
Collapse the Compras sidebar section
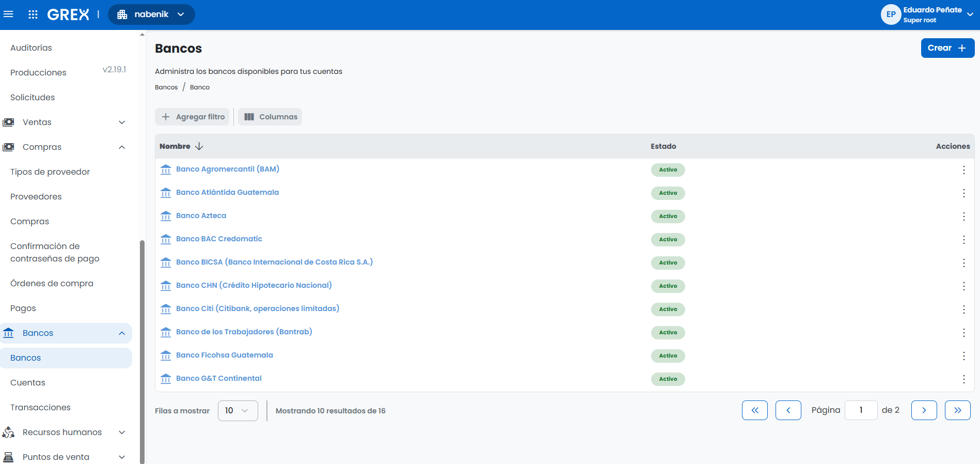tap(66, 147)
